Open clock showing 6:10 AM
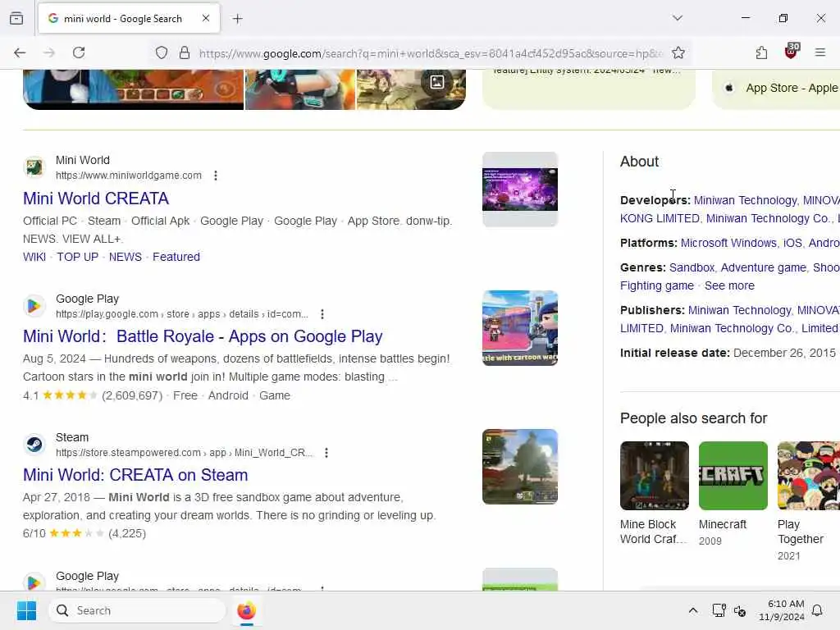The height and width of the screenshot is (630, 840). pos(782,610)
